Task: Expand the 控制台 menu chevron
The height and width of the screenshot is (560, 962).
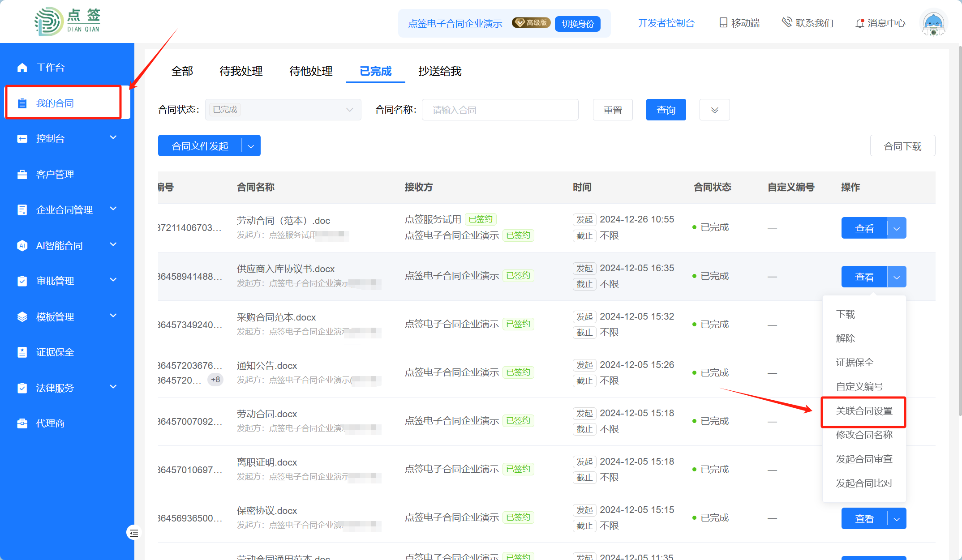Action: [x=113, y=137]
